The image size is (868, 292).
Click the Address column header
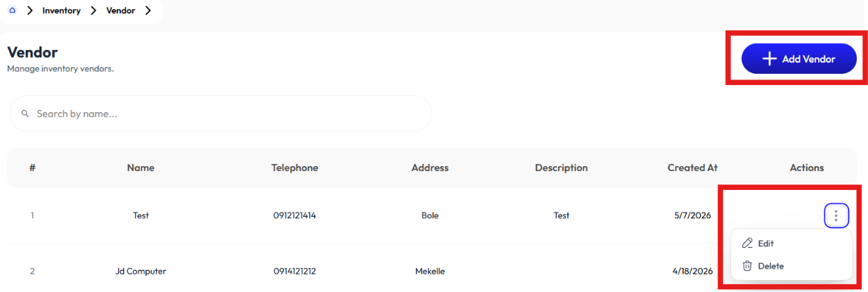(429, 167)
